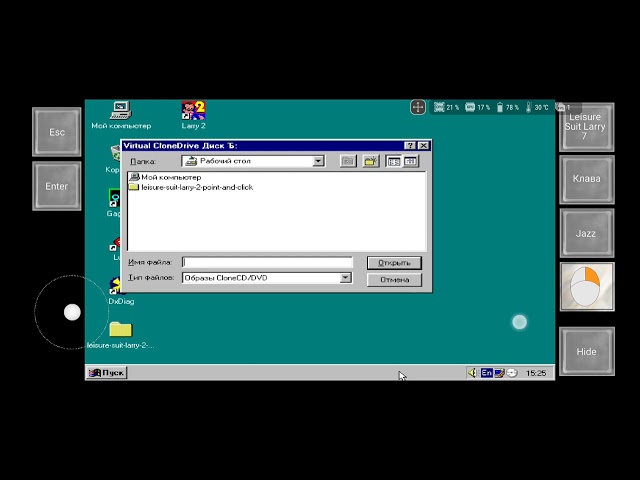This screenshot has height=480, width=640.
Task: Select the leisure-suit-larry-2 folder on the desktop
Action: pos(121,335)
